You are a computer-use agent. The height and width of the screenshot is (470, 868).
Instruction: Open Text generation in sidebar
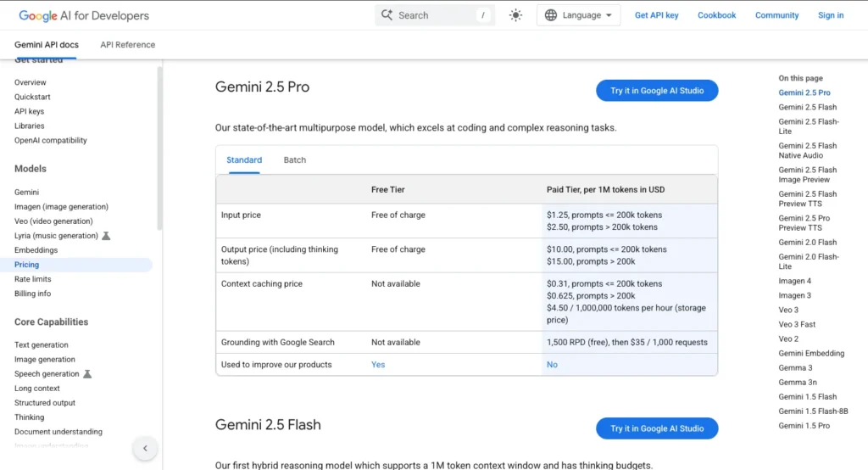(x=42, y=344)
